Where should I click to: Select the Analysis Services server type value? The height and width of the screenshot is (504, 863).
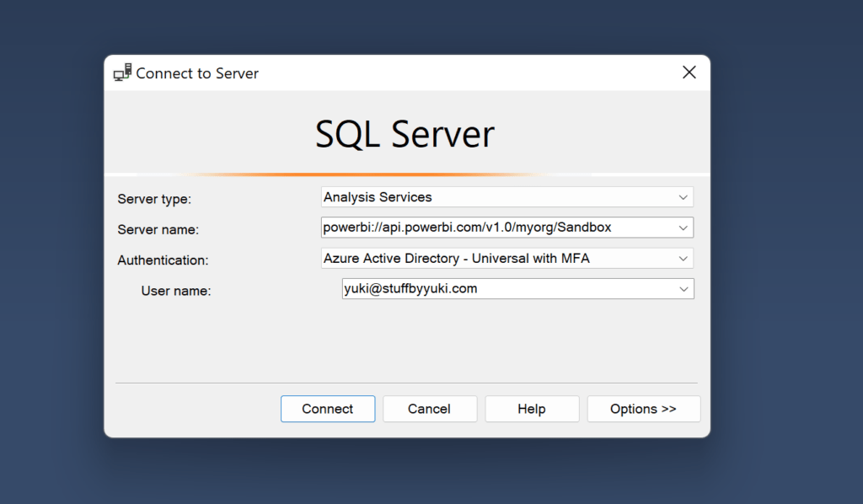(x=378, y=196)
